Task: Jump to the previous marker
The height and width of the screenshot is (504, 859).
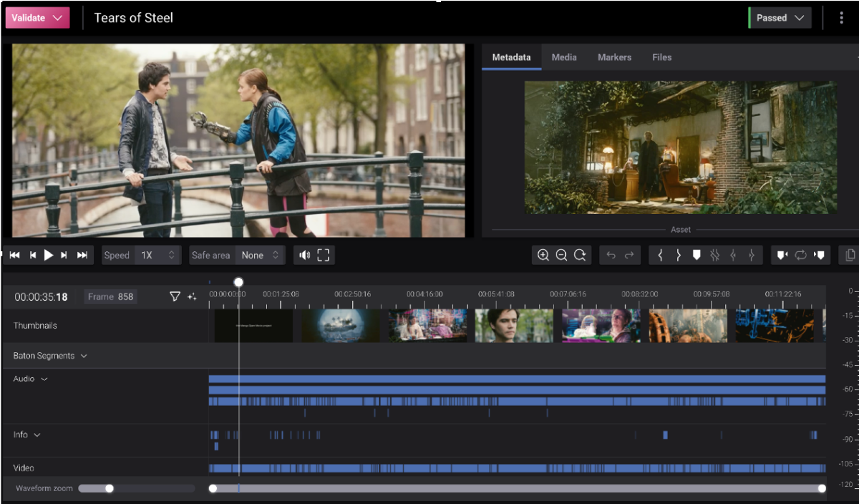Action: (782, 256)
